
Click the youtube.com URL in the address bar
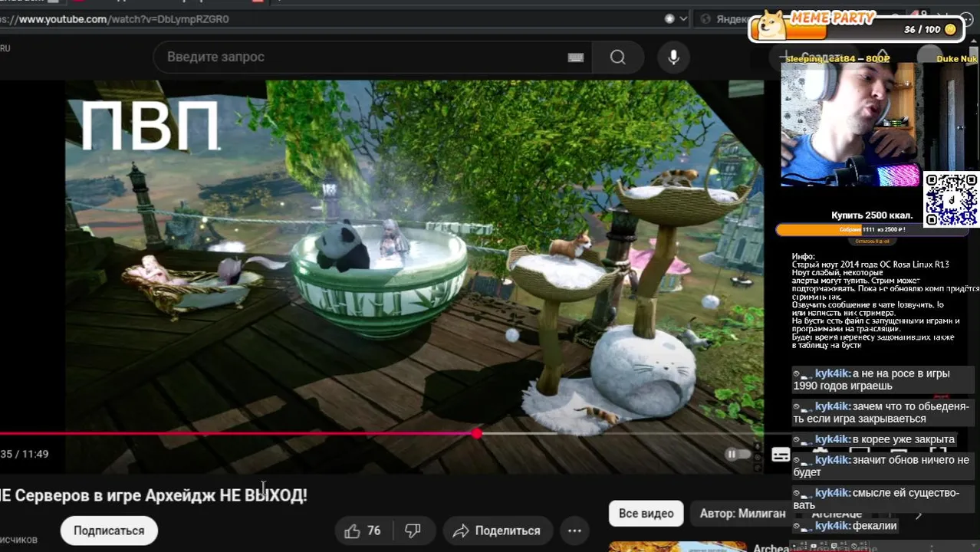coord(115,19)
